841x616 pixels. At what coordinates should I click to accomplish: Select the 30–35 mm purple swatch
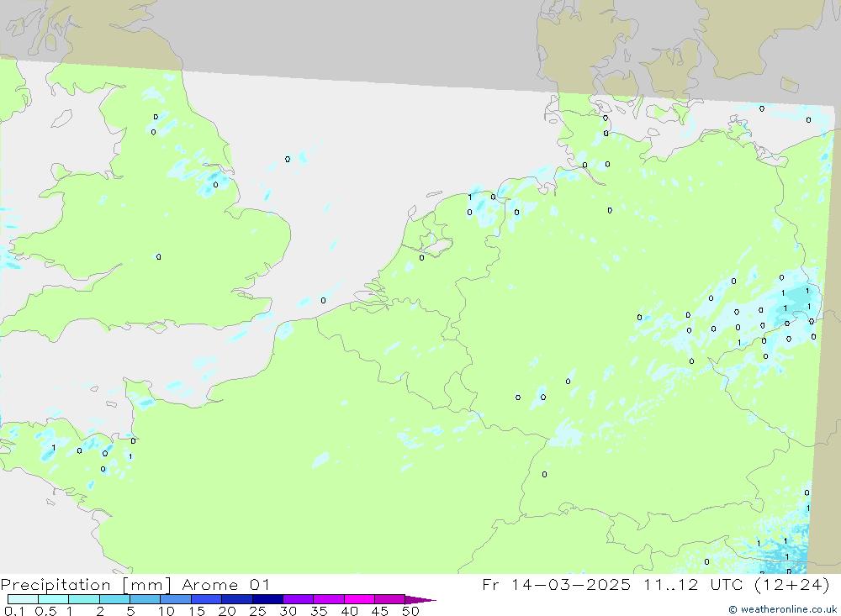pyautogui.click(x=298, y=599)
